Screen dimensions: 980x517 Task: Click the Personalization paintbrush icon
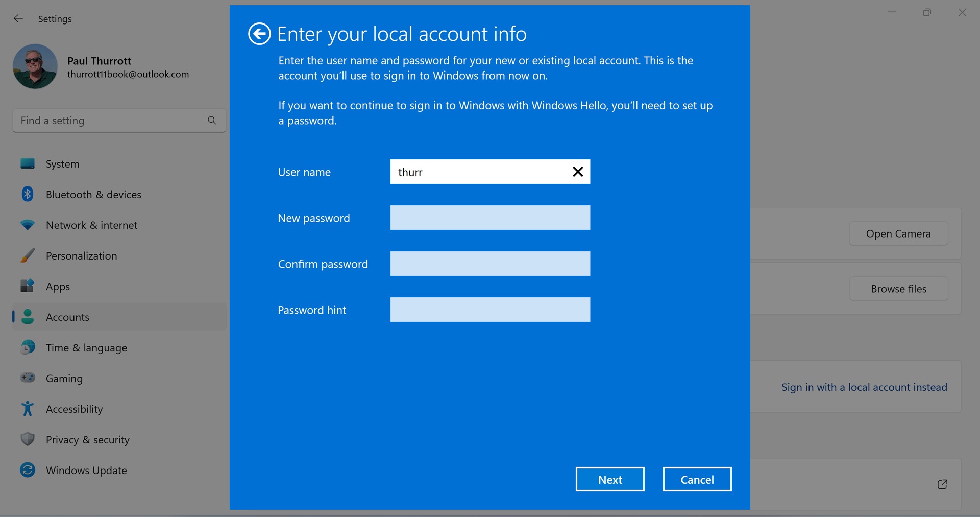[x=28, y=255]
